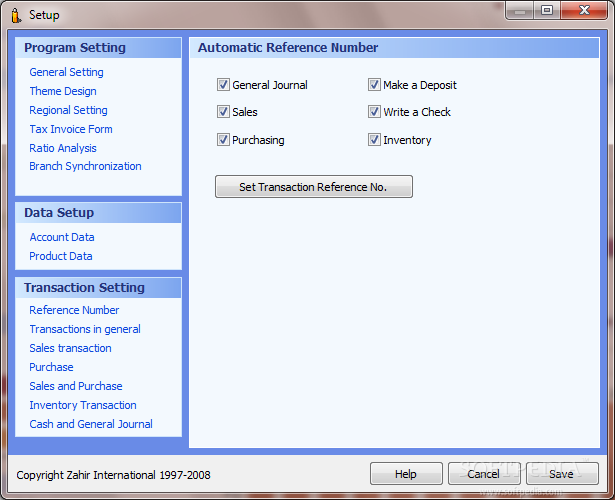Viewport: 615px width, 500px height.
Task: Select Sales and Purchase settings
Action: [x=76, y=386]
